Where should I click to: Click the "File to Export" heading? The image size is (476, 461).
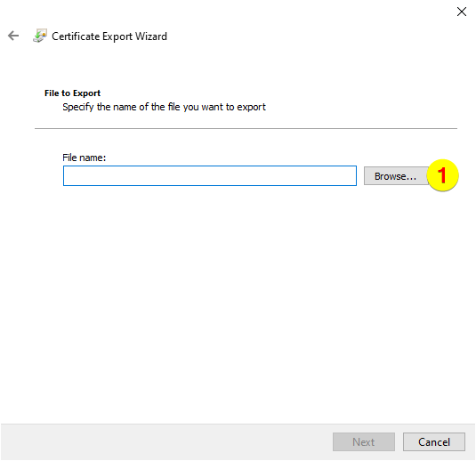tap(72, 93)
